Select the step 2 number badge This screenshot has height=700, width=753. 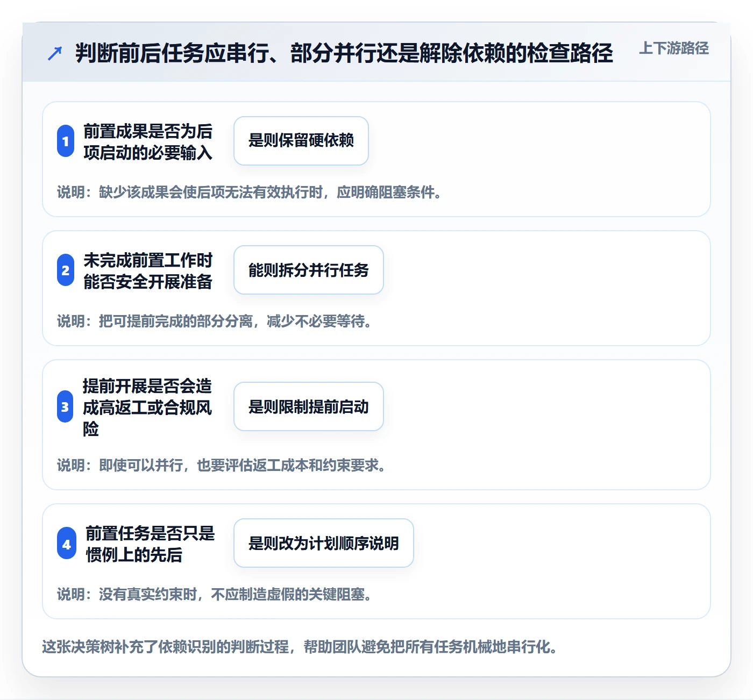pyautogui.click(x=66, y=270)
